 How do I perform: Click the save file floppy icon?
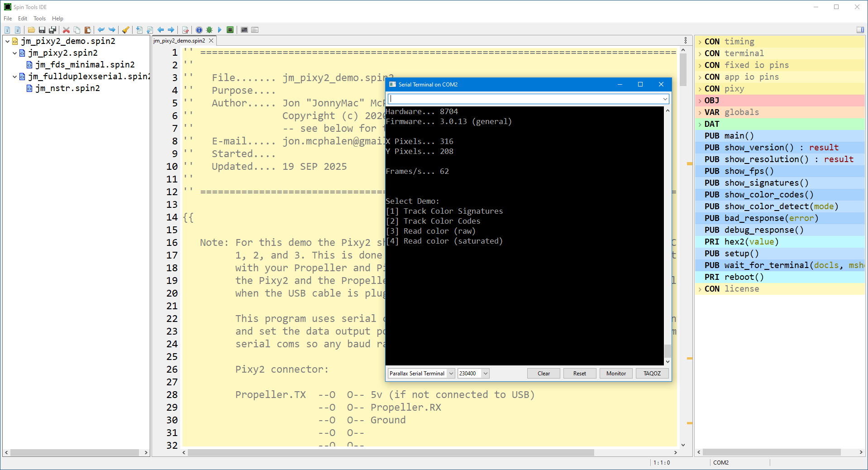click(x=42, y=30)
